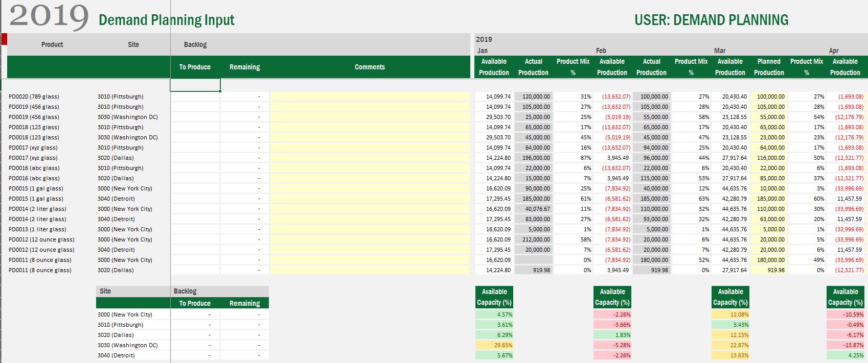868x363 pixels.
Task: Click the Feb Actual Production value 115,000.00
Action: pyautogui.click(x=651, y=178)
